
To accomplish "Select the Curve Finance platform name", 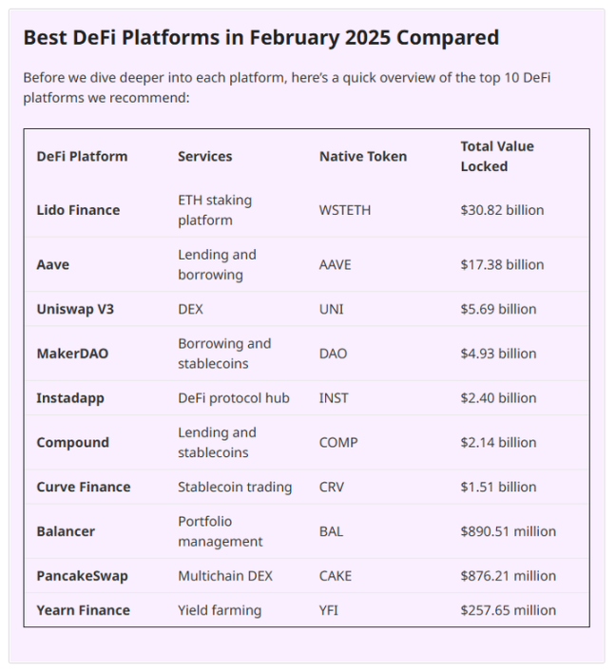I will point(84,488).
